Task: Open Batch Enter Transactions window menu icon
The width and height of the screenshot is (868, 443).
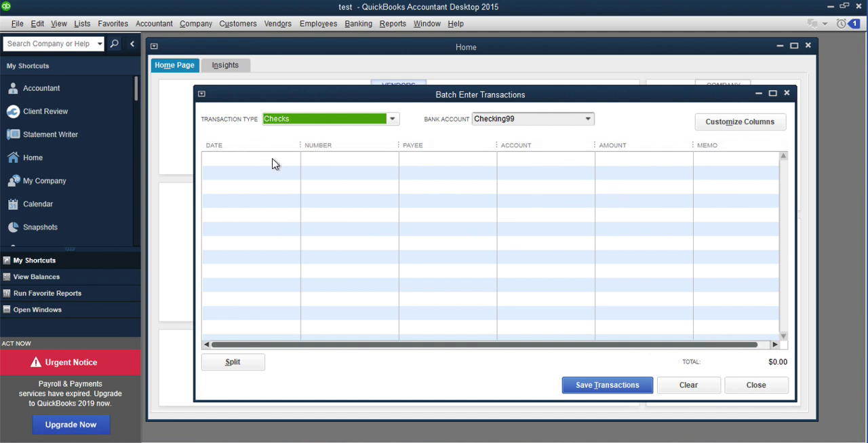Action: pyautogui.click(x=201, y=94)
